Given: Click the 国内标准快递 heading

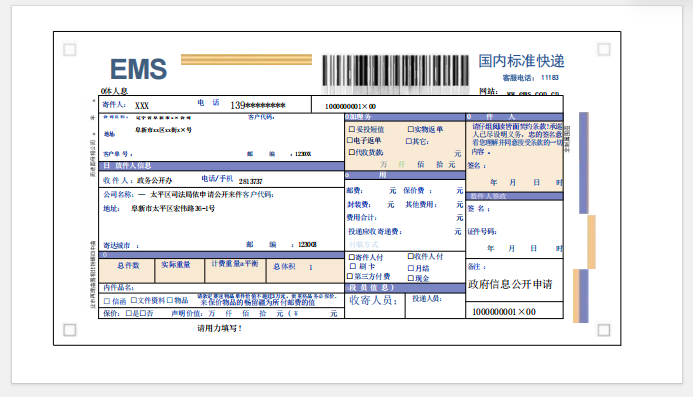Looking at the screenshot, I should pos(522,61).
